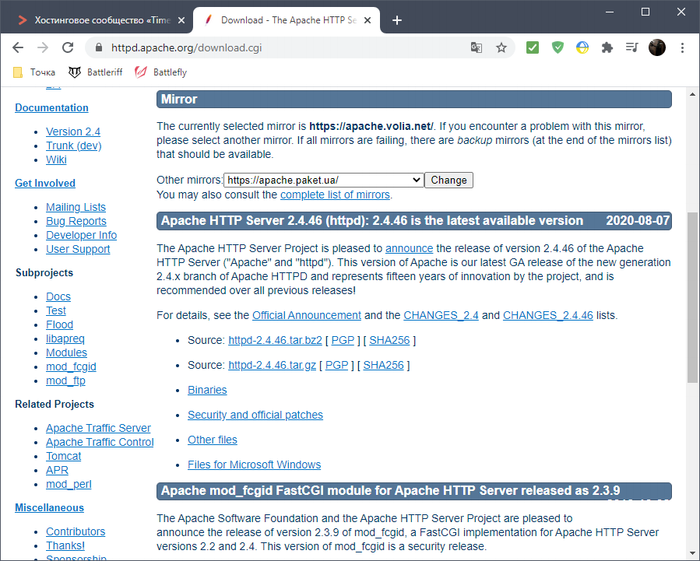700x561 pixels.
Task: Click the httpd-2.4.46.tar.bz2 source link
Action: pyautogui.click(x=273, y=340)
